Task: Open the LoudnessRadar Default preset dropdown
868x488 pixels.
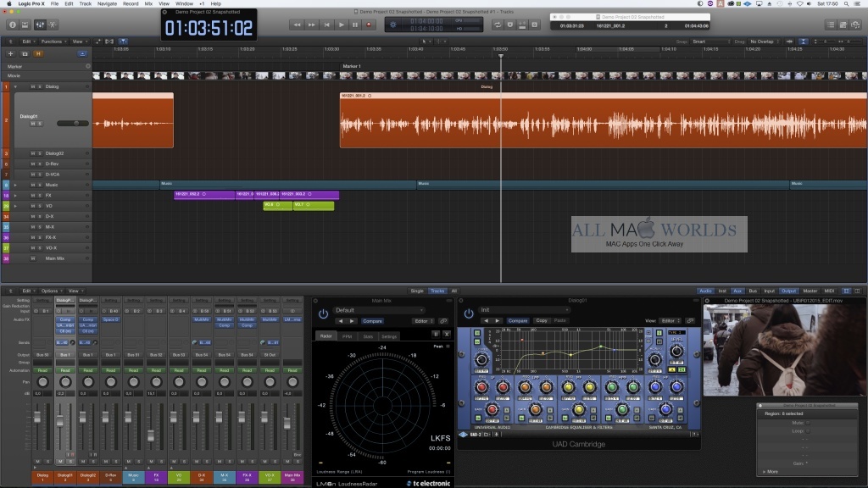Action: tap(379, 310)
